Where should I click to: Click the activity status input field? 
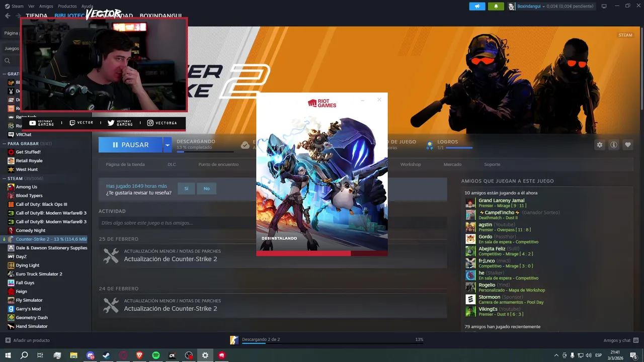[272, 223]
